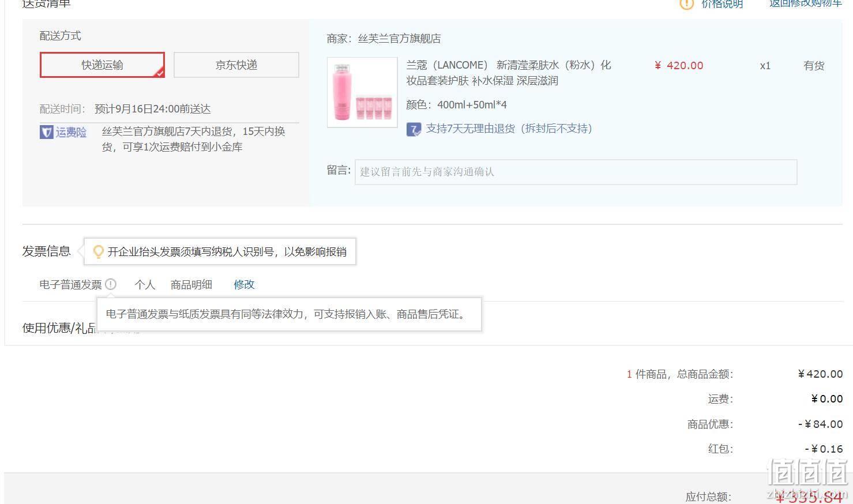Select the 总商品金额 ¥420.00 value
853x504 pixels.
point(820,374)
